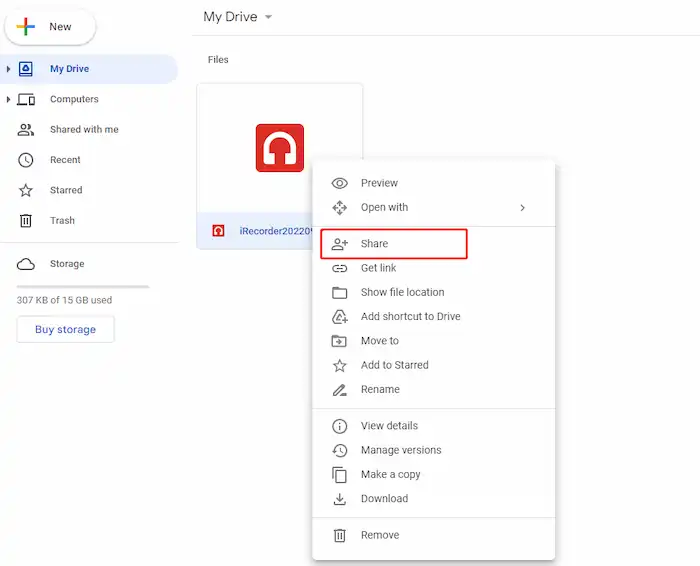
Task: Open Starred label in sidebar
Action: click(66, 190)
